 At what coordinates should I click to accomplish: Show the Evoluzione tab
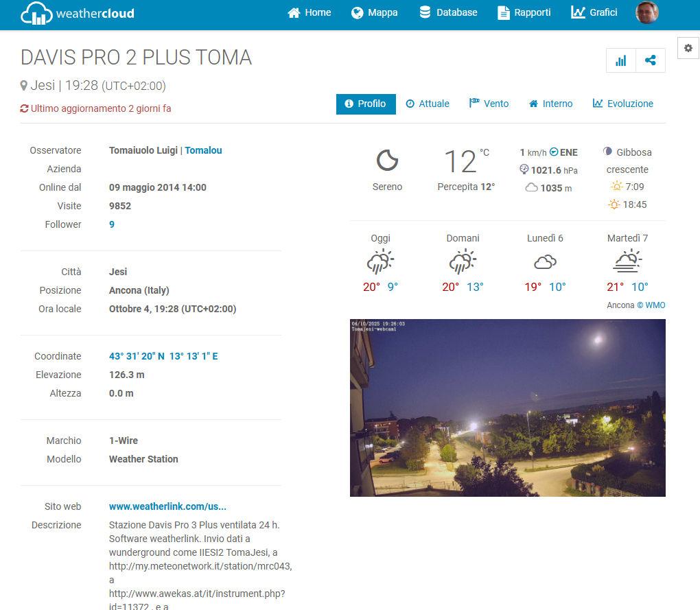[x=623, y=104]
